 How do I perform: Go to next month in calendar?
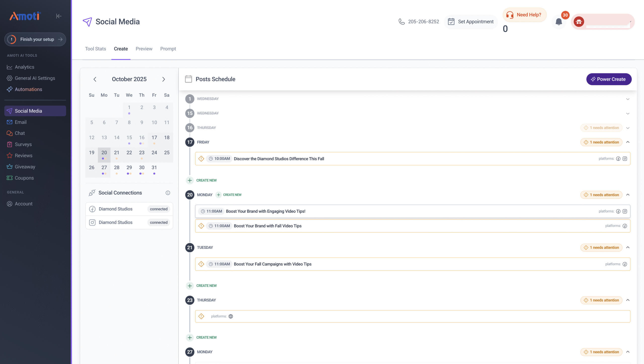164,79
